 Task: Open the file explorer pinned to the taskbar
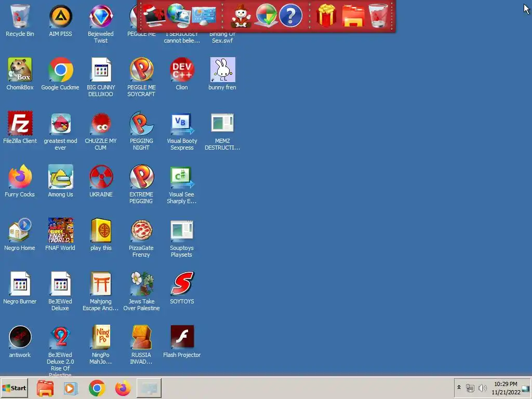[45, 388]
